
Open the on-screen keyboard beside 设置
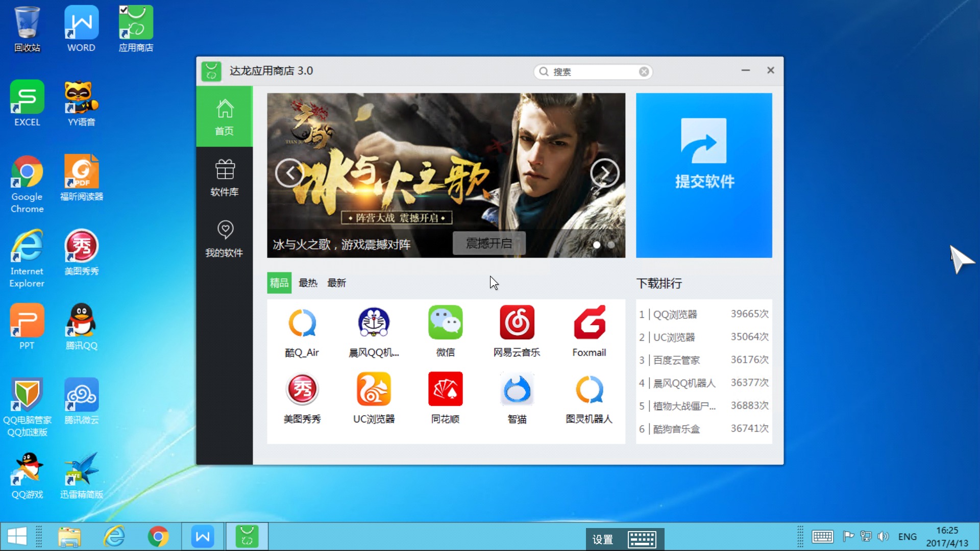point(642,539)
